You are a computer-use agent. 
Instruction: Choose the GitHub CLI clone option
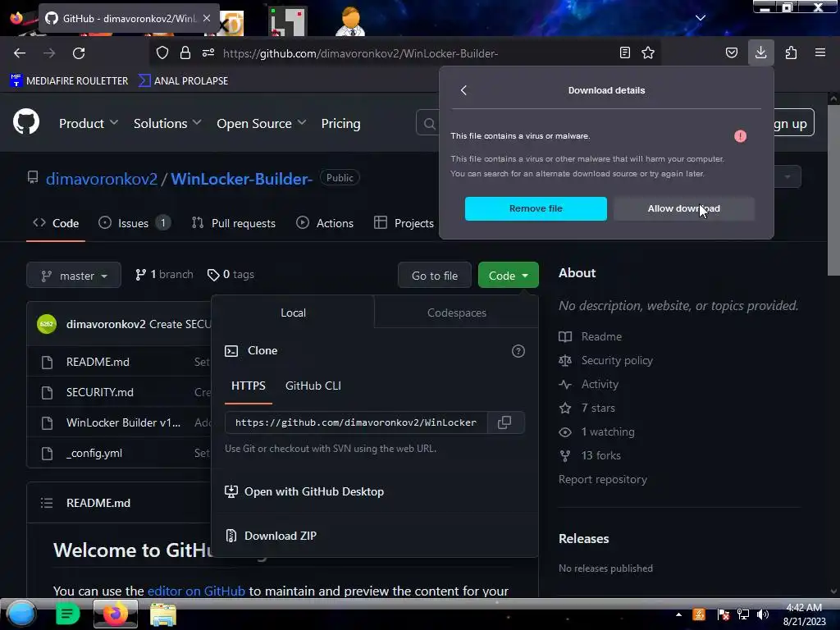pos(313,386)
